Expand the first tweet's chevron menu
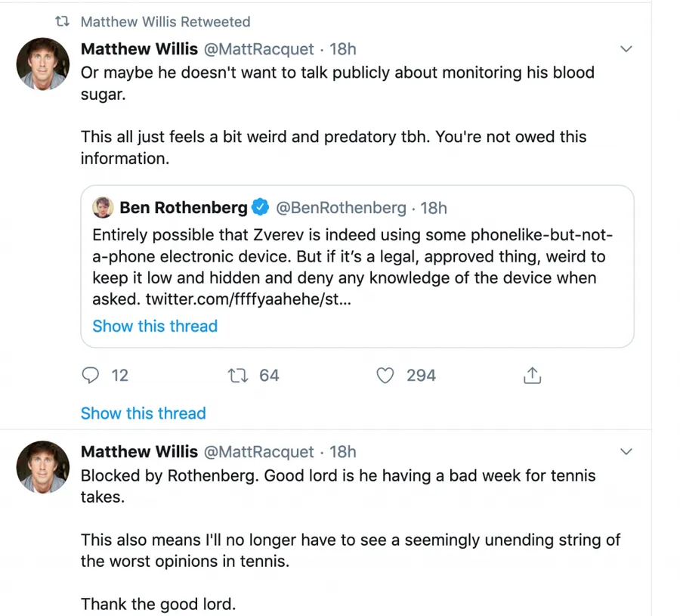 pyautogui.click(x=626, y=49)
